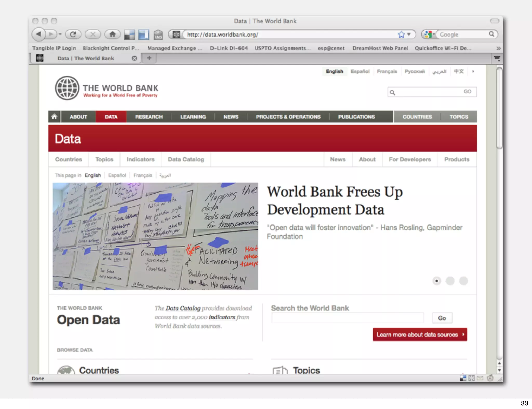Screen dimensions: 532x409
Task: Select the second carousel slide dot
Action: (x=450, y=281)
